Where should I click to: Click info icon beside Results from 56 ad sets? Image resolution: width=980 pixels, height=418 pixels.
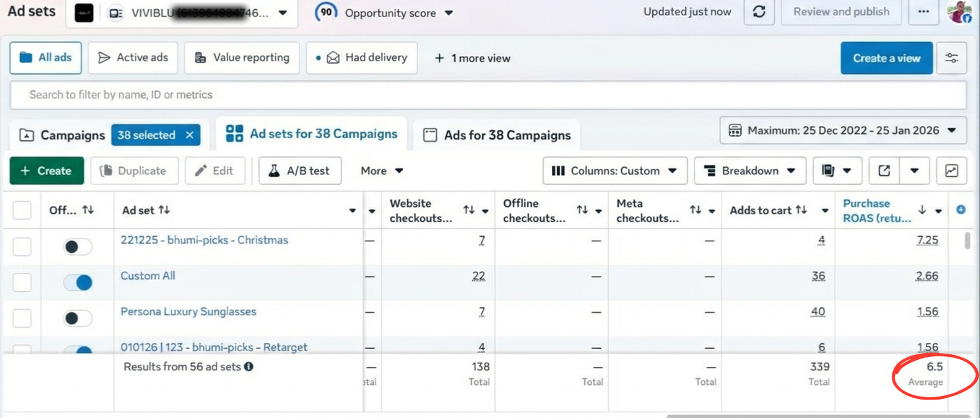pos(249,367)
